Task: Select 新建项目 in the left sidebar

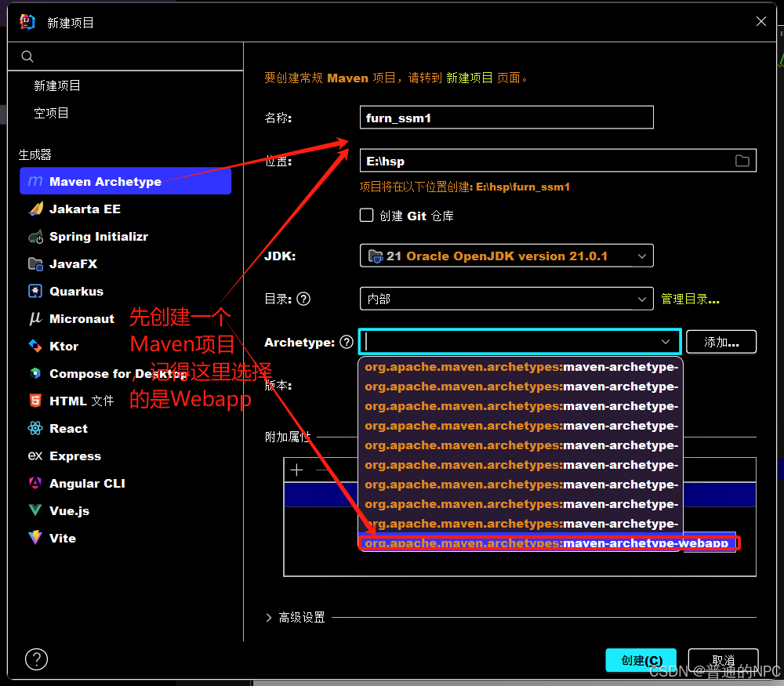Action: click(x=57, y=86)
